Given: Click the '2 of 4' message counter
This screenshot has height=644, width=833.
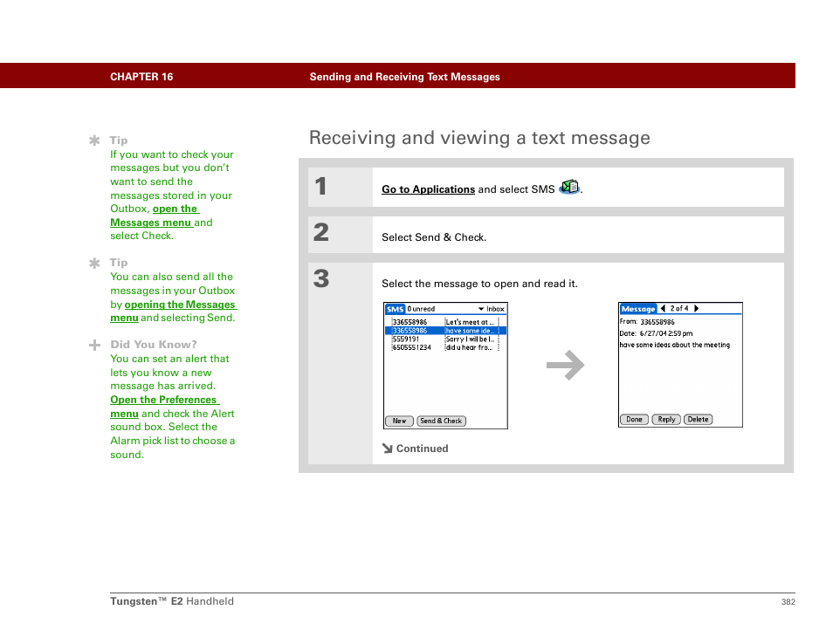Looking at the screenshot, I should pyautogui.click(x=679, y=308).
